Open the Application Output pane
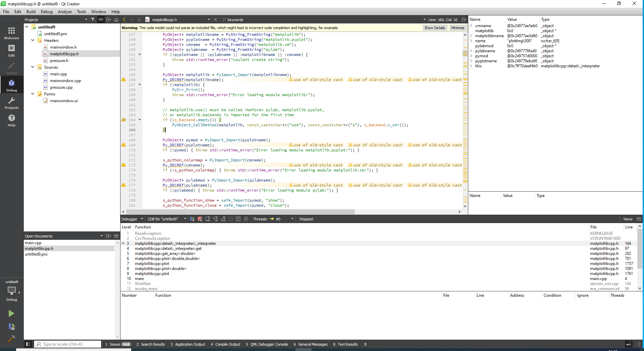644x351 pixels. coord(188,344)
